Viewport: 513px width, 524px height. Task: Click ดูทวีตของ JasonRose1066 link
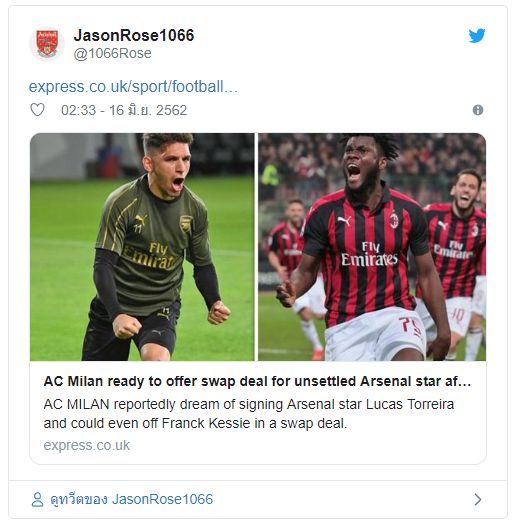(131, 499)
